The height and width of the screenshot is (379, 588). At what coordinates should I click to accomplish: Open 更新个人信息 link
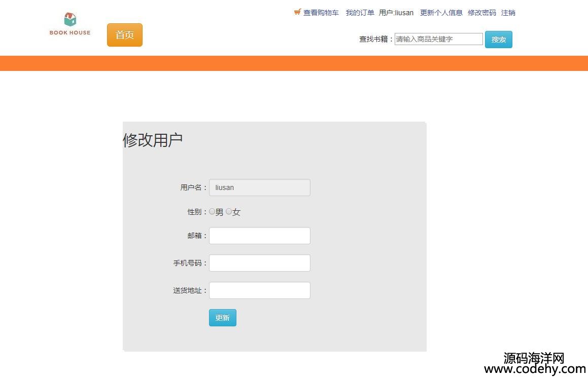coord(441,13)
